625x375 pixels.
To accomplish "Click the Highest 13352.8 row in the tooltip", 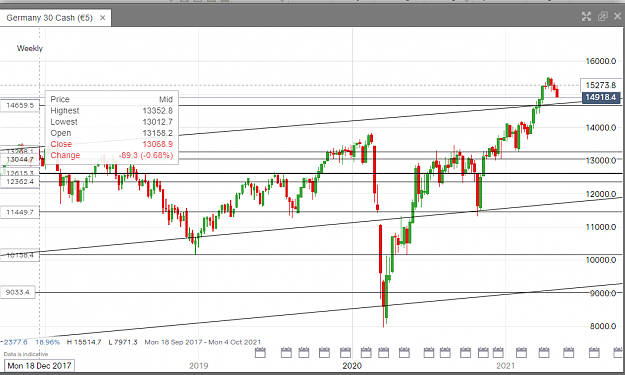I will [112, 110].
